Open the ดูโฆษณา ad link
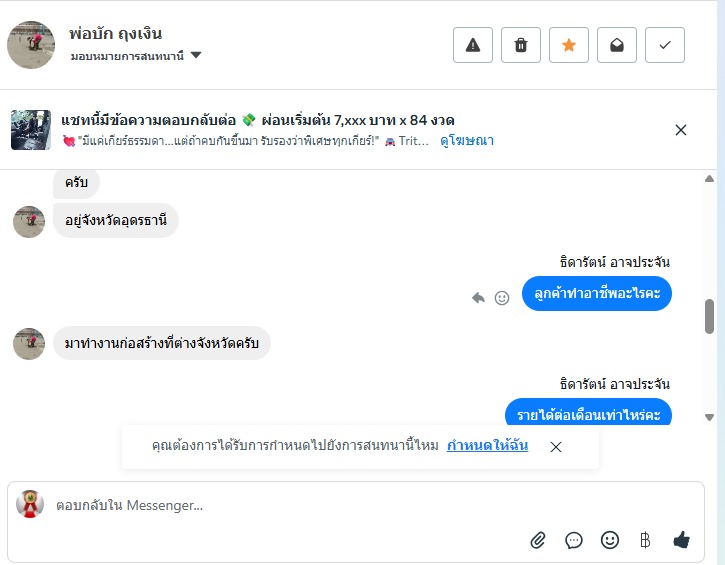Viewport: 725px width, 565px height. click(x=467, y=141)
